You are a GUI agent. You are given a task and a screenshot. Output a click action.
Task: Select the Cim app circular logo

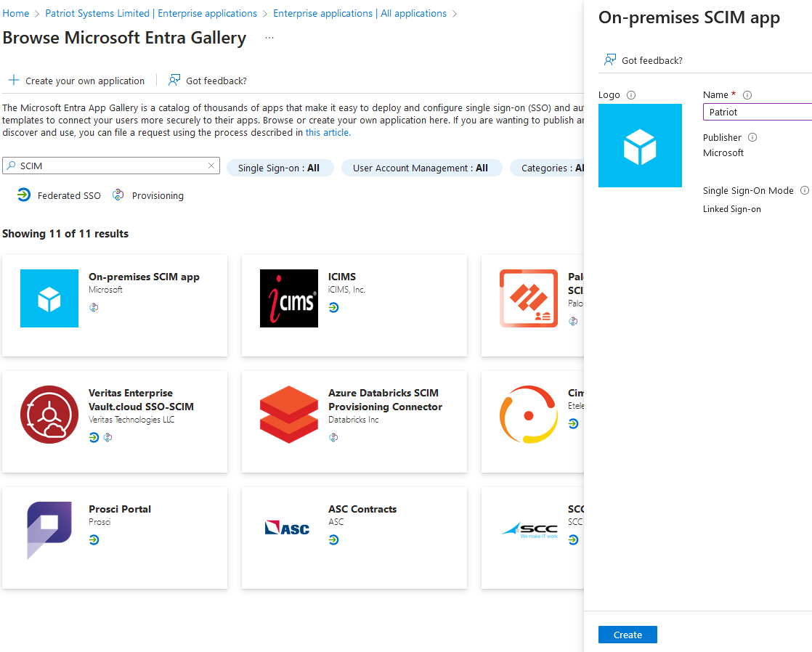click(x=529, y=415)
